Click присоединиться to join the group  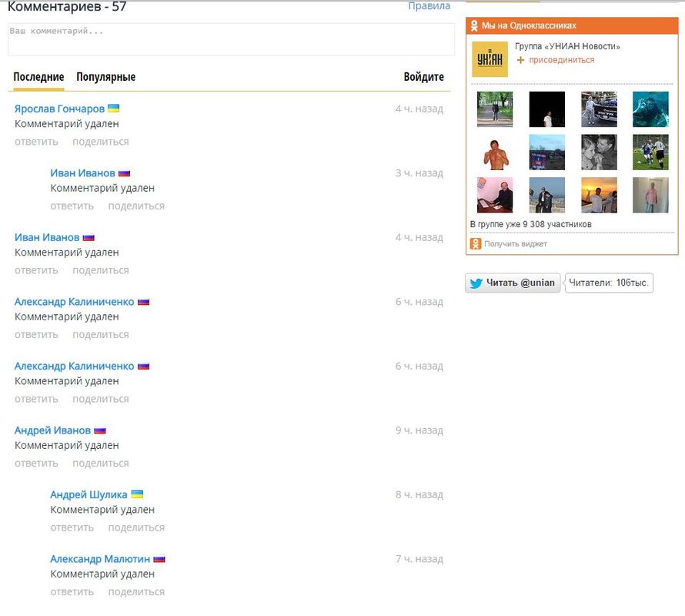tap(561, 60)
